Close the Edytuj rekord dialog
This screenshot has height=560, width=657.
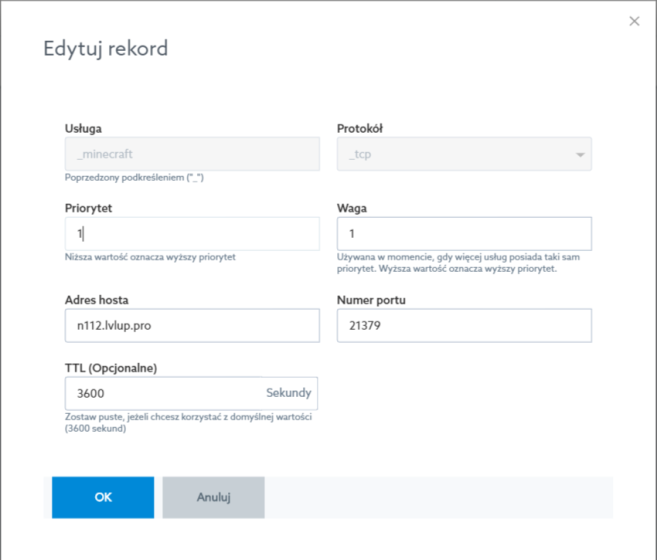[x=634, y=21]
